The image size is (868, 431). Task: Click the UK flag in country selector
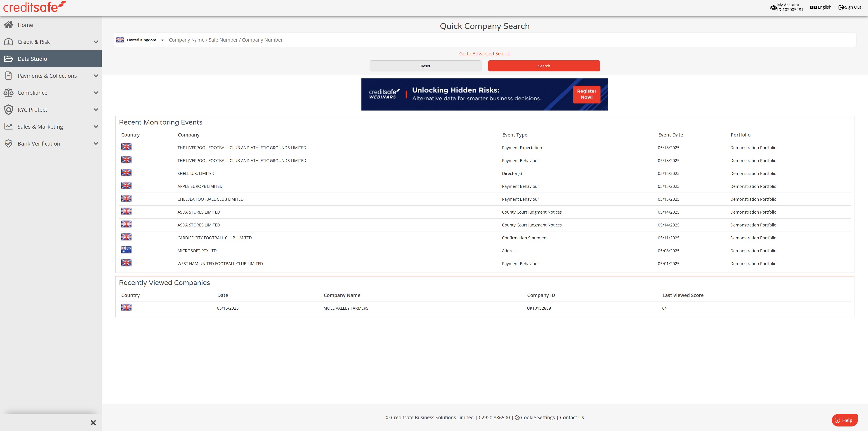[120, 40]
